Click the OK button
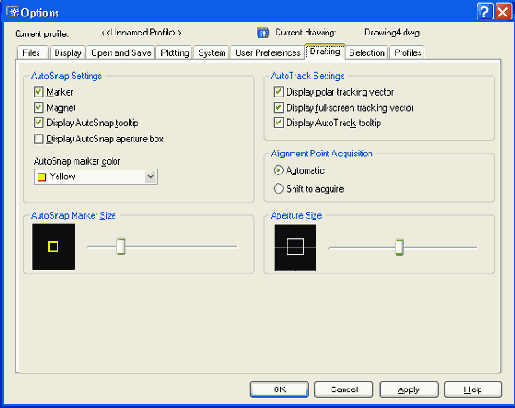Screen dimensions: 515x408 pos(279,389)
